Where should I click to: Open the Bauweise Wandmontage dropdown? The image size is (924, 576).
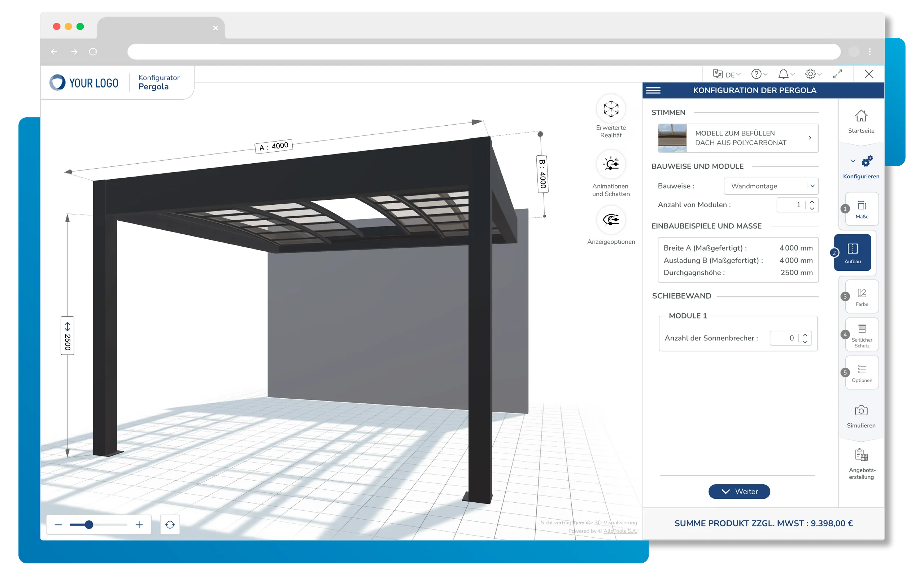coord(771,186)
